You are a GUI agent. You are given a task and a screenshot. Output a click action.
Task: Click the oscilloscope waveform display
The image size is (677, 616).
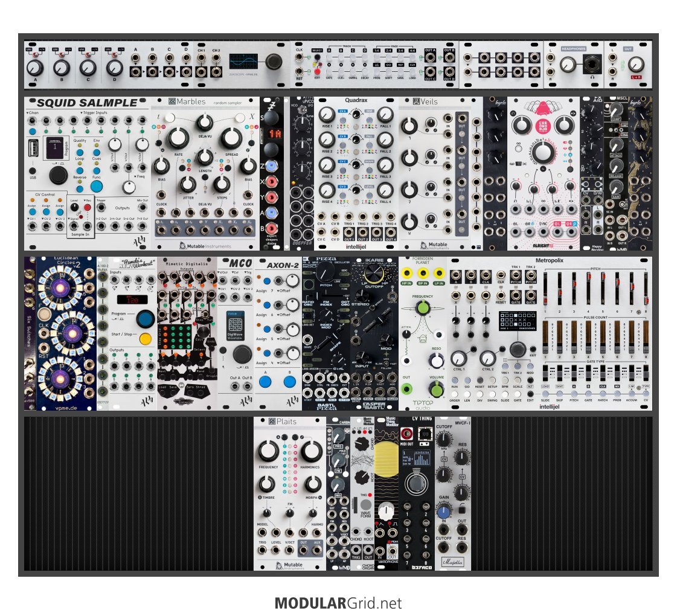click(x=243, y=62)
